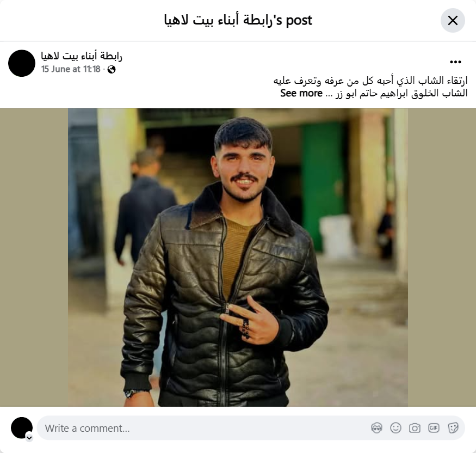Click the emoji smiley icon in comment box
This screenshot has width=476, height=453.
tap(395, 428)
